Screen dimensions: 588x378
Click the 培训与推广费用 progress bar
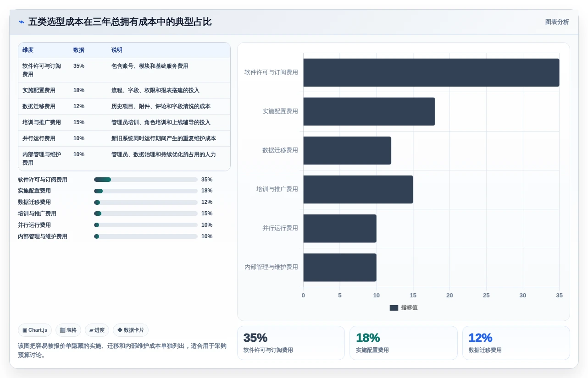coord(146,214)
